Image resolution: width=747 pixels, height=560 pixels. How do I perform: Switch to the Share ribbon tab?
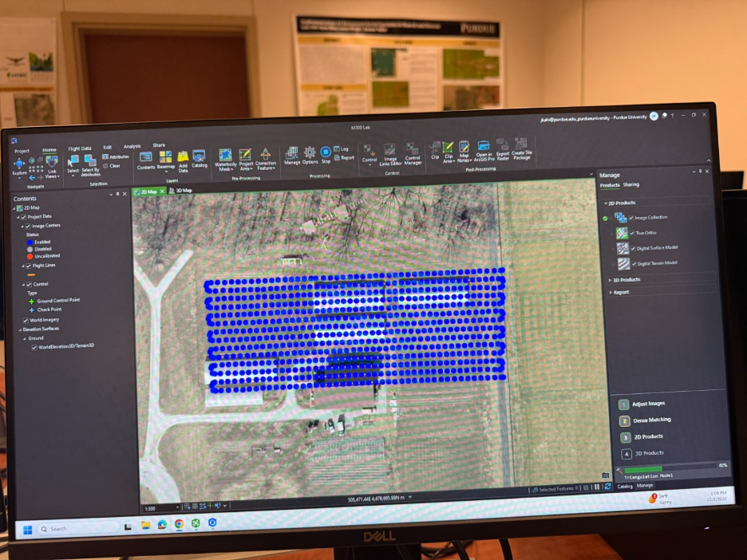[159, 144]
